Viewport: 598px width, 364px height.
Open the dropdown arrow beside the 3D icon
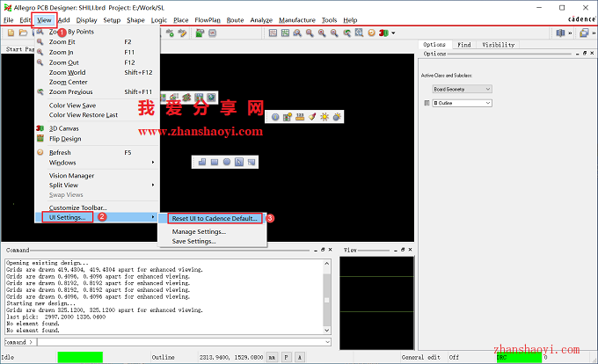click(x=393, y=33)
